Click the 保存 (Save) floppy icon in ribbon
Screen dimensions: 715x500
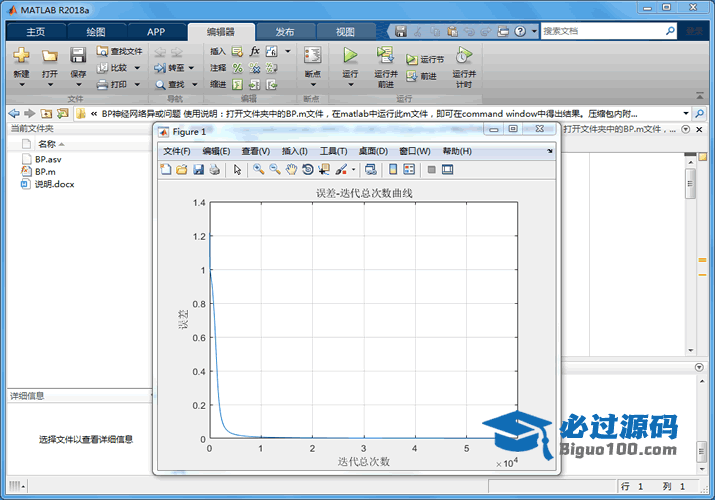tap(78, 55)
